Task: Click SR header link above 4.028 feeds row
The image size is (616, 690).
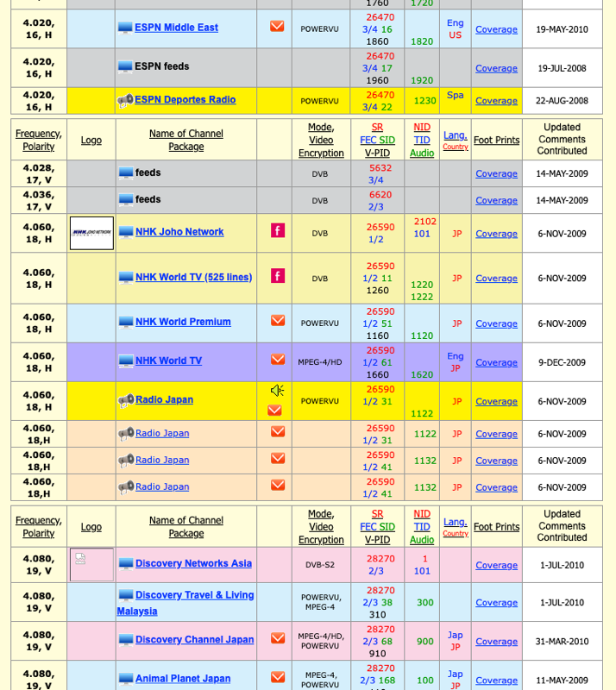Action: [x=377, y=127]
